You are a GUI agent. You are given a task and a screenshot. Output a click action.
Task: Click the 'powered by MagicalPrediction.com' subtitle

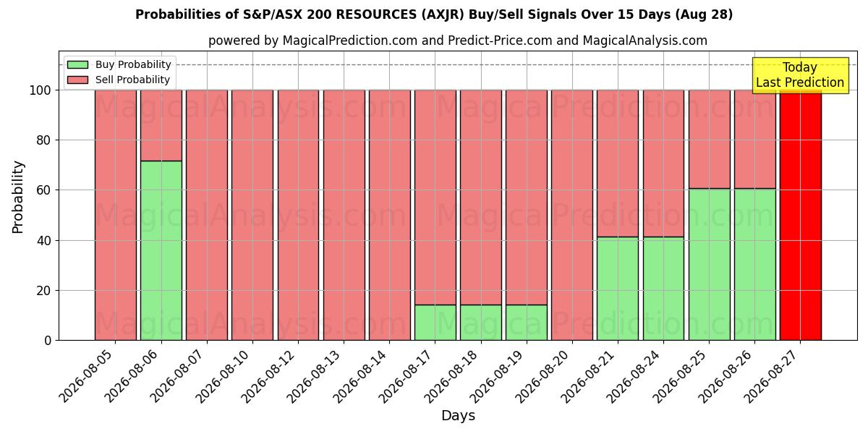(458, 41)
